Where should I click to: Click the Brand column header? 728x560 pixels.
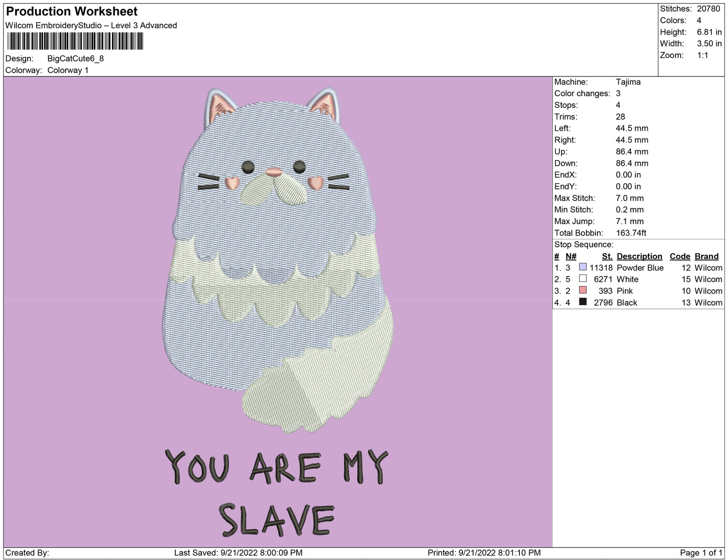[706, 256]
